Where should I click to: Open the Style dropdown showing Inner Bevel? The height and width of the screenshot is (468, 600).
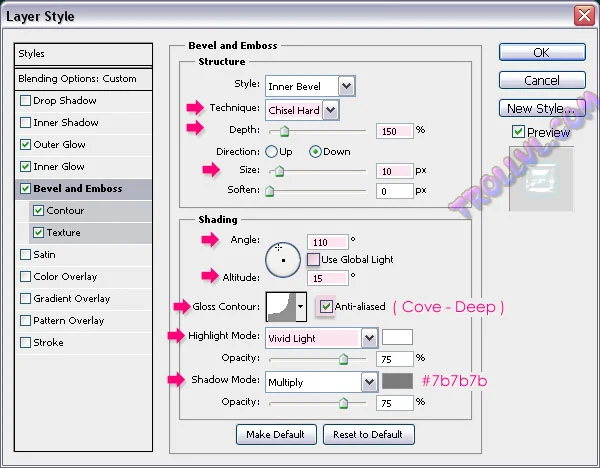[x=310, y=86]
